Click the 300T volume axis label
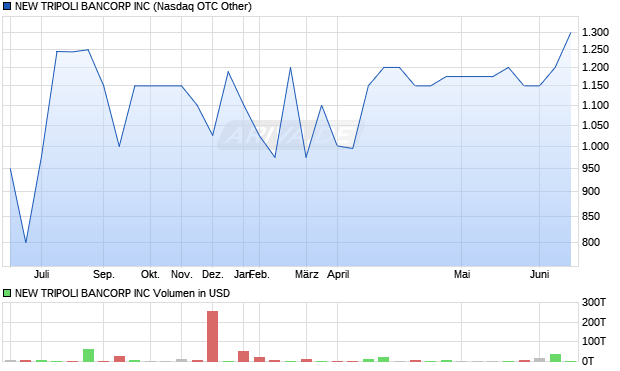 point(594,303)
